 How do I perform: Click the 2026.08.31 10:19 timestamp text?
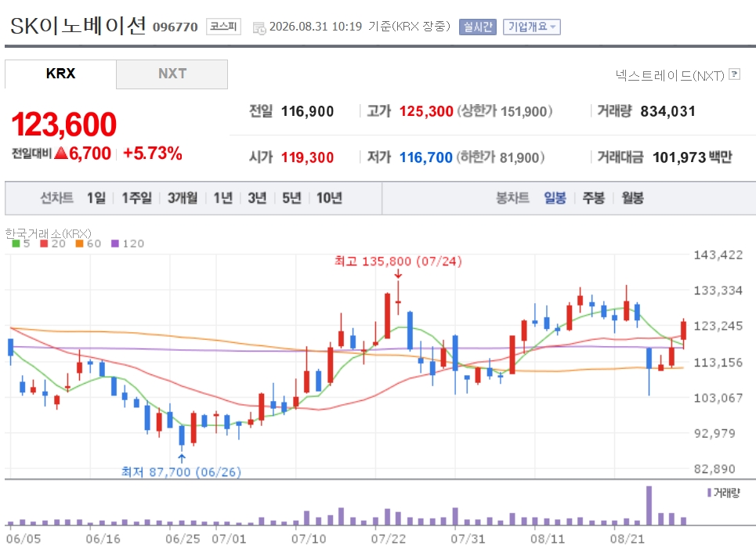click(316, 27)
